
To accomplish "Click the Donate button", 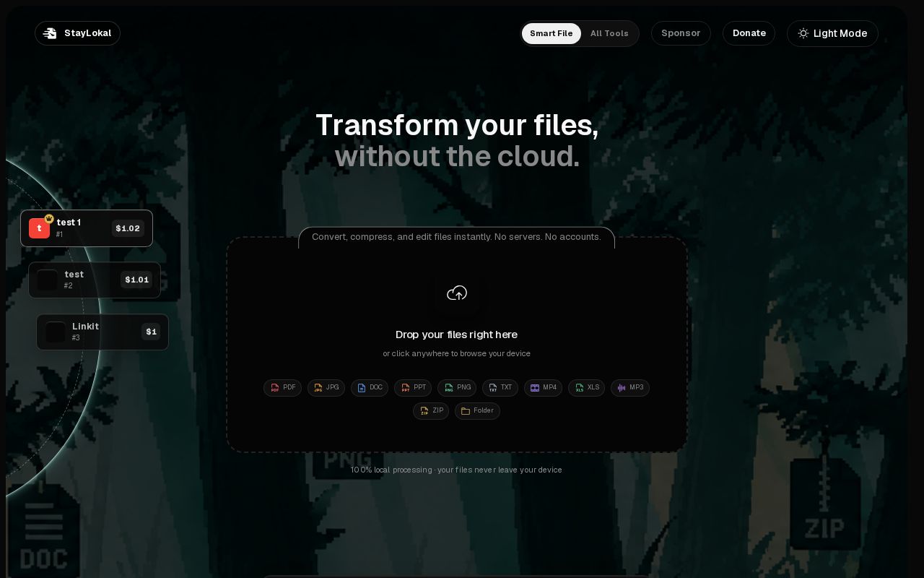I will click(749, 33).
